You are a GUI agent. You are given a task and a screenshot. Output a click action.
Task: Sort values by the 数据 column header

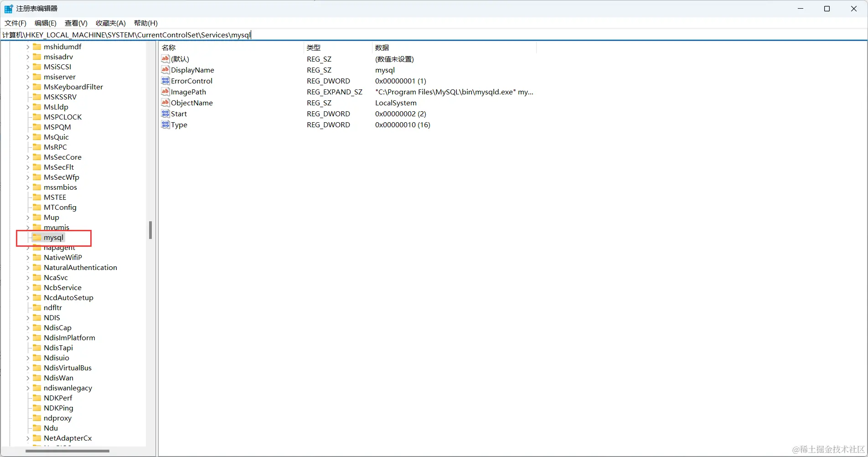tap(454, 47)
